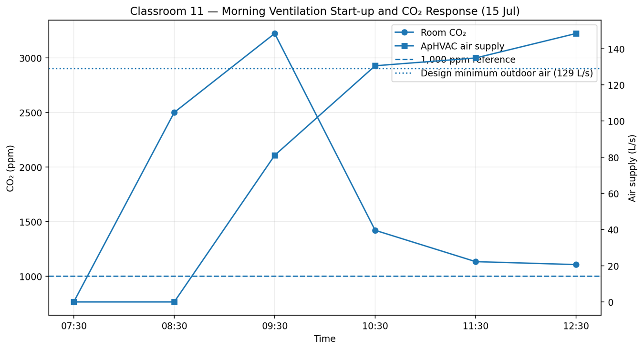Click the air supply square at 09:30

[275, 155]
